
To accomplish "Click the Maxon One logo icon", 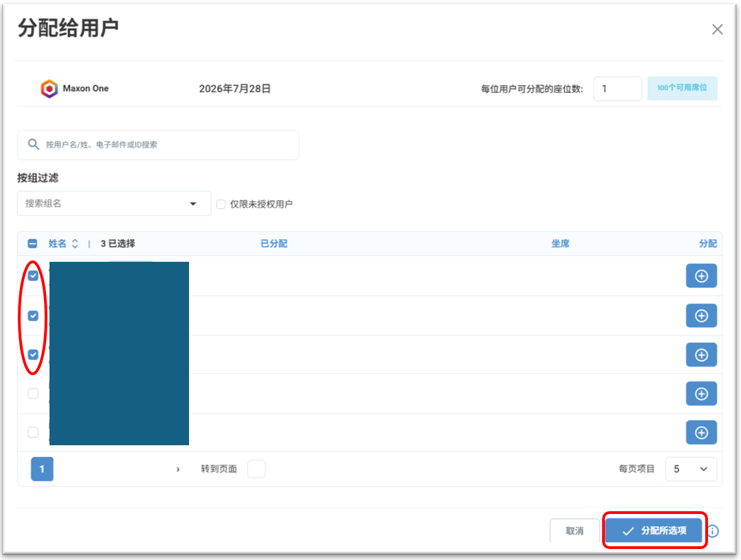I will point(49,89).
